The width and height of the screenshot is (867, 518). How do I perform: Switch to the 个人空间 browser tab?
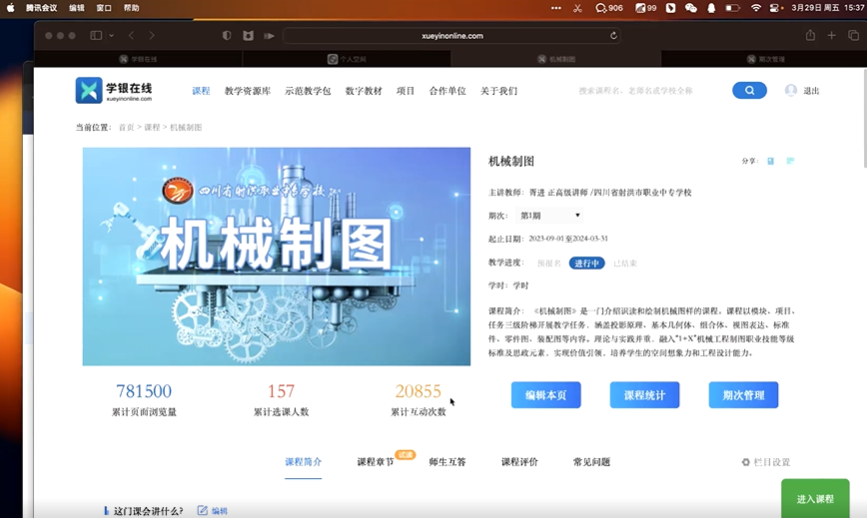tap(347, 59)
